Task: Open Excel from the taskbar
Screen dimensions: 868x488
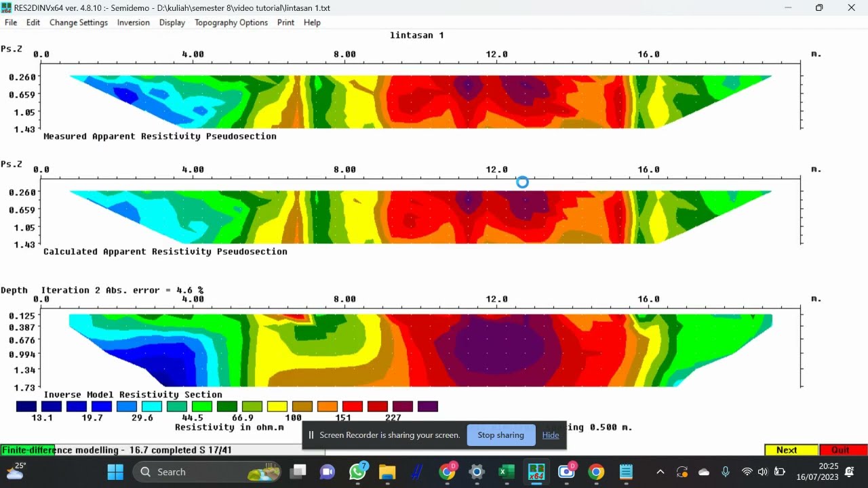Action: (507, 472)
